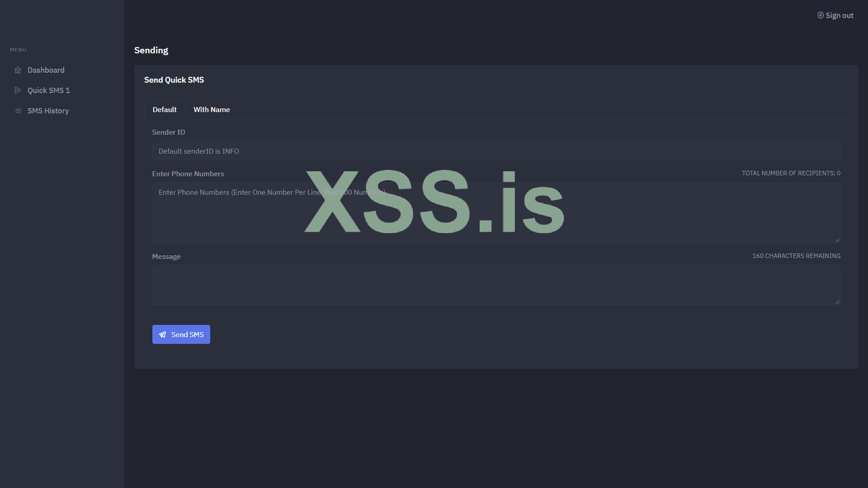The image size is (868, 488).
Task: Click inside the Message textarea
Action: point(496,285)
